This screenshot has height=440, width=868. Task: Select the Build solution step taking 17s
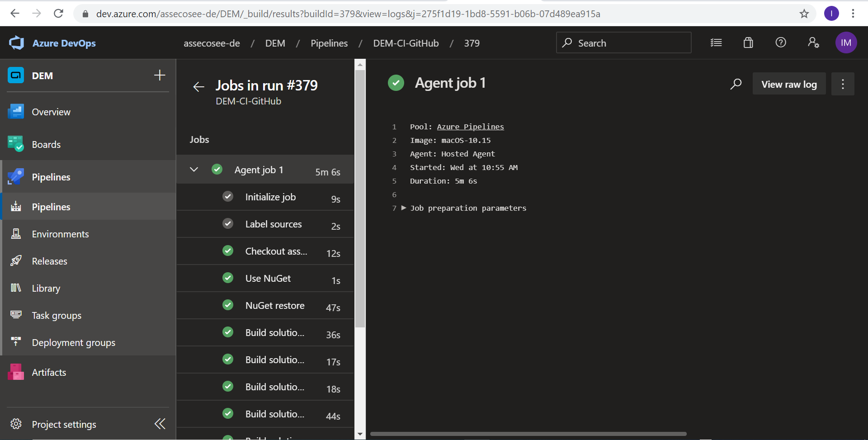click(x=265, y=360)
